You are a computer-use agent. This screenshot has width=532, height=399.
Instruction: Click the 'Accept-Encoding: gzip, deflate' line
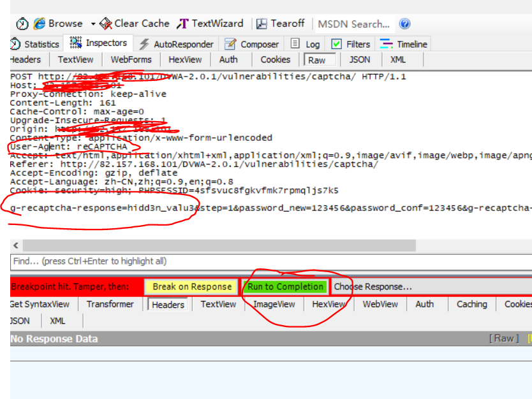tap(94, 173)
